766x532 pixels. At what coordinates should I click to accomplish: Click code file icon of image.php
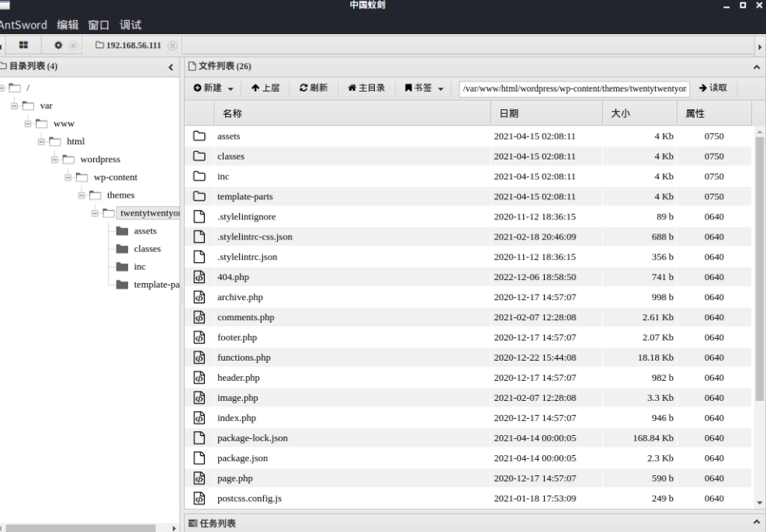[199, 398]
